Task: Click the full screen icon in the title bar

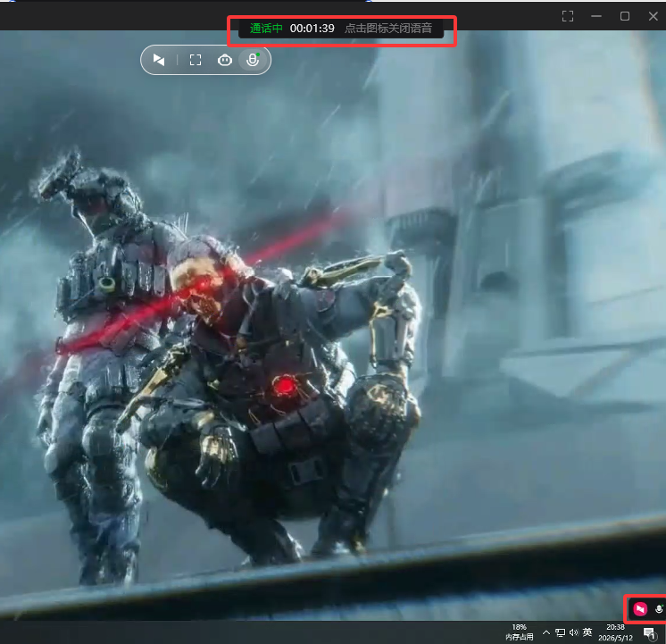Action: (x=568, y=16)
